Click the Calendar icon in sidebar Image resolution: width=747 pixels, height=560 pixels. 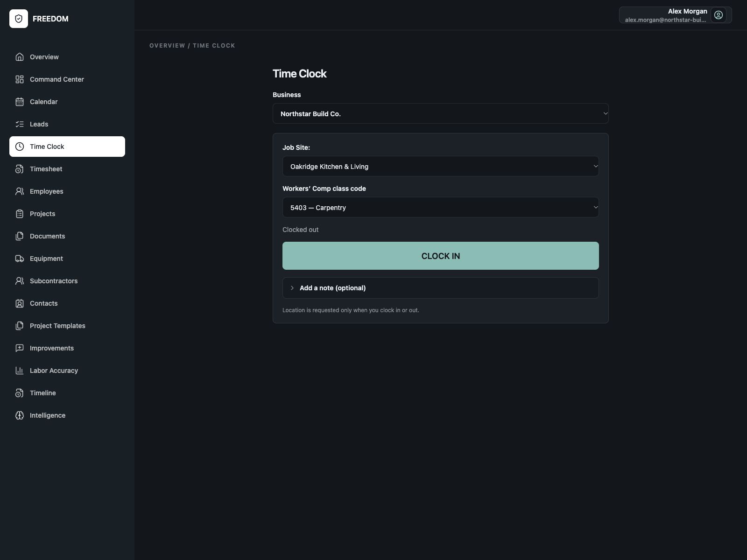tap(20, 102)
